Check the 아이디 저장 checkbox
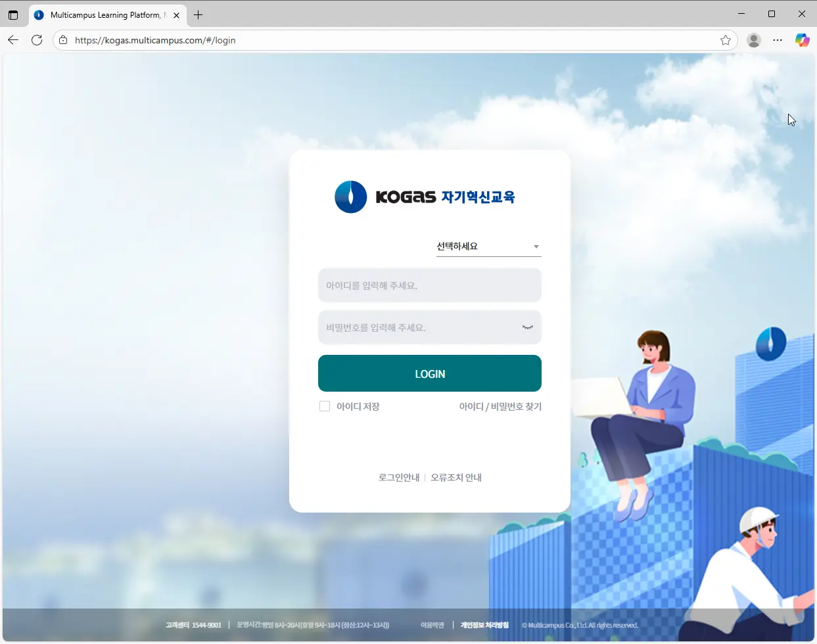 pyautogui.click(x=325, y=406)
